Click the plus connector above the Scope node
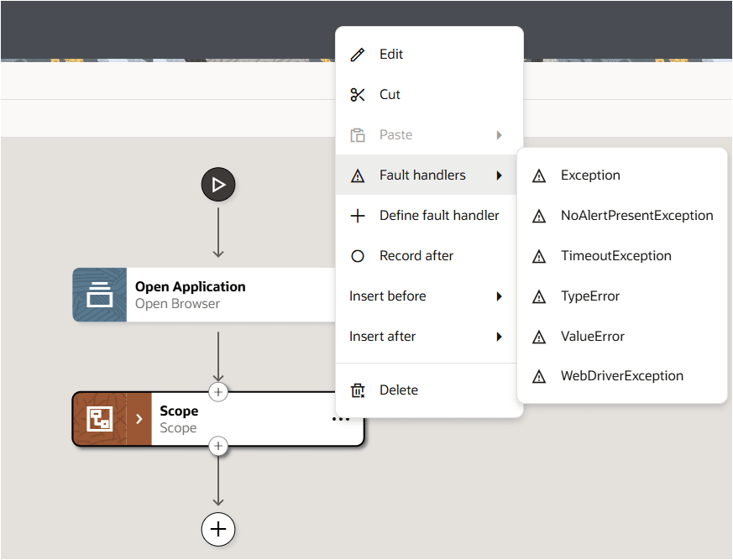Viewport: 733px width, 560px height. pyautogui.click(x=218, y=391)
